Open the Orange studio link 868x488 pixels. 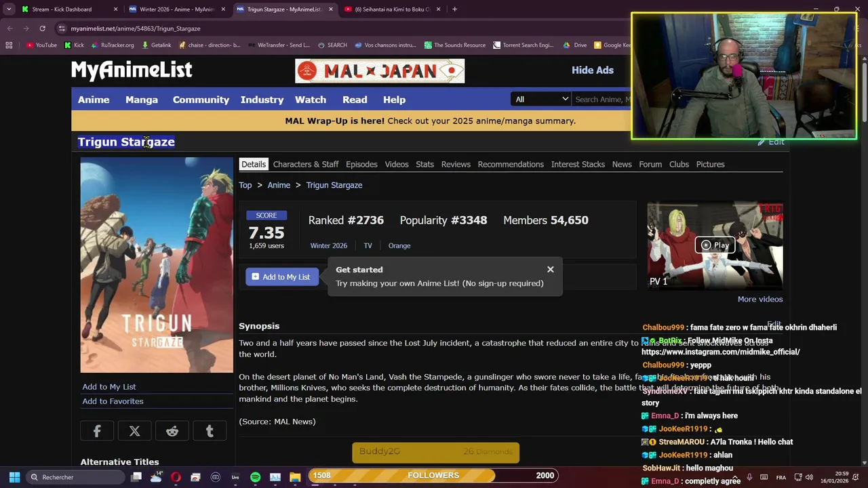(x=399, y=245)
